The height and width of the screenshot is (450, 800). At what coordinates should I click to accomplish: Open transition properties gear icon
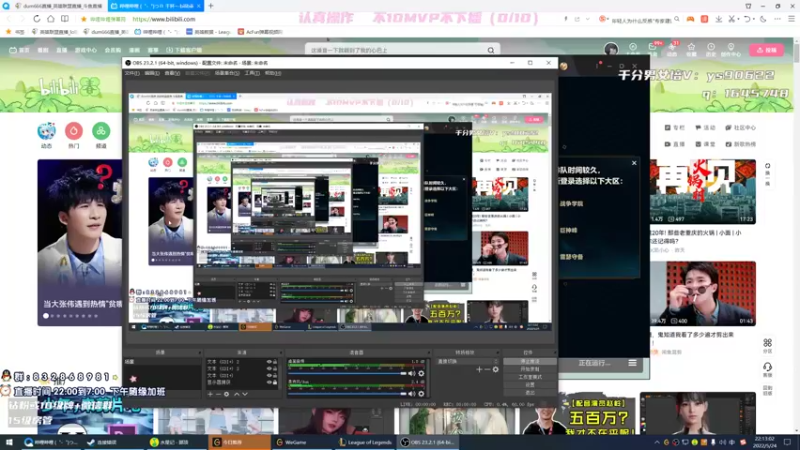point(495,369)
